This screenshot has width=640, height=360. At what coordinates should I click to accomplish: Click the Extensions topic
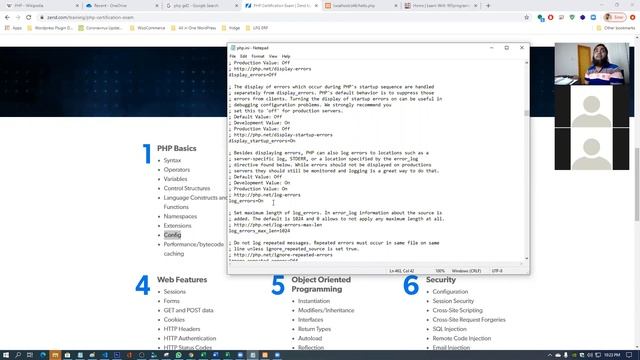tap(177, 226)
